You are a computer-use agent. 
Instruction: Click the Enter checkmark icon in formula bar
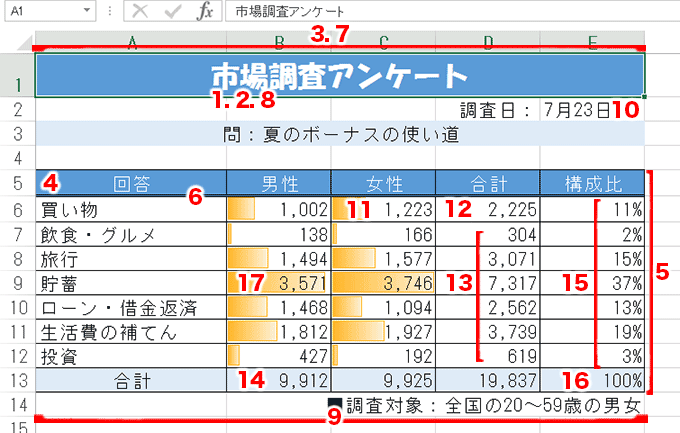(172, 11)
